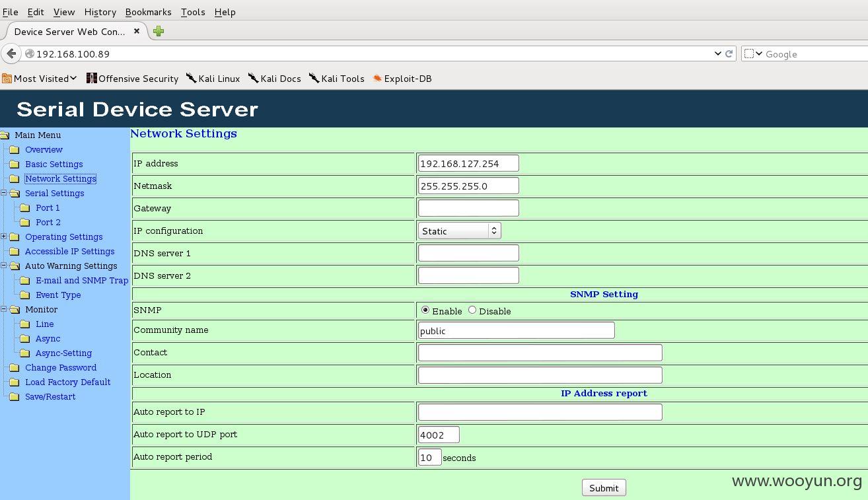Click the Main Menu folder icon
868x500 pixels.
(5, 135)
